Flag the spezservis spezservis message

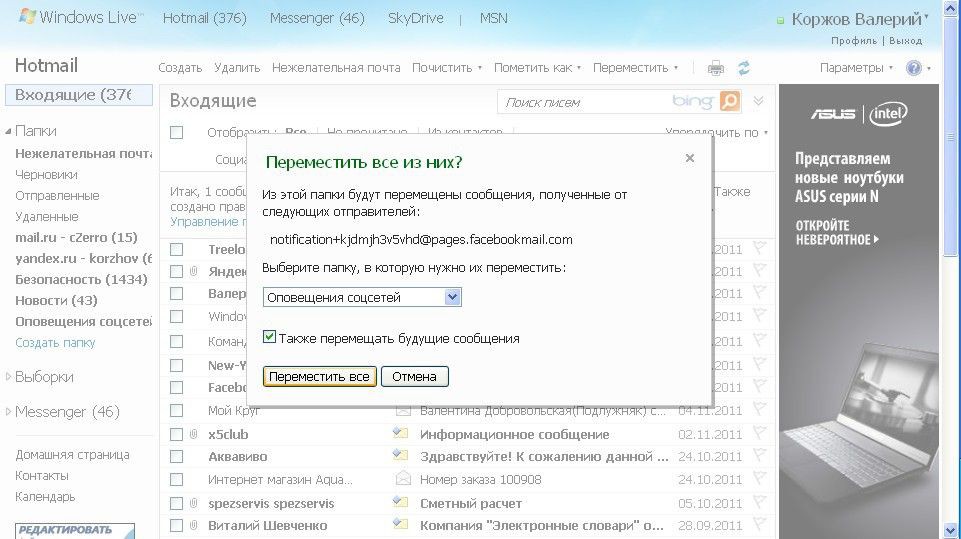click(760, 502)
